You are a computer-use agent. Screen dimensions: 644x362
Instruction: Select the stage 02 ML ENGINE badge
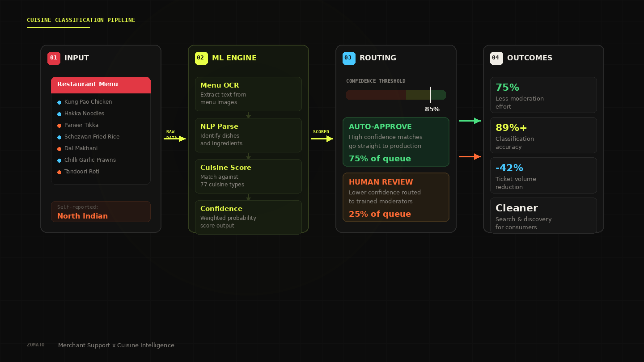click(201, 58)
